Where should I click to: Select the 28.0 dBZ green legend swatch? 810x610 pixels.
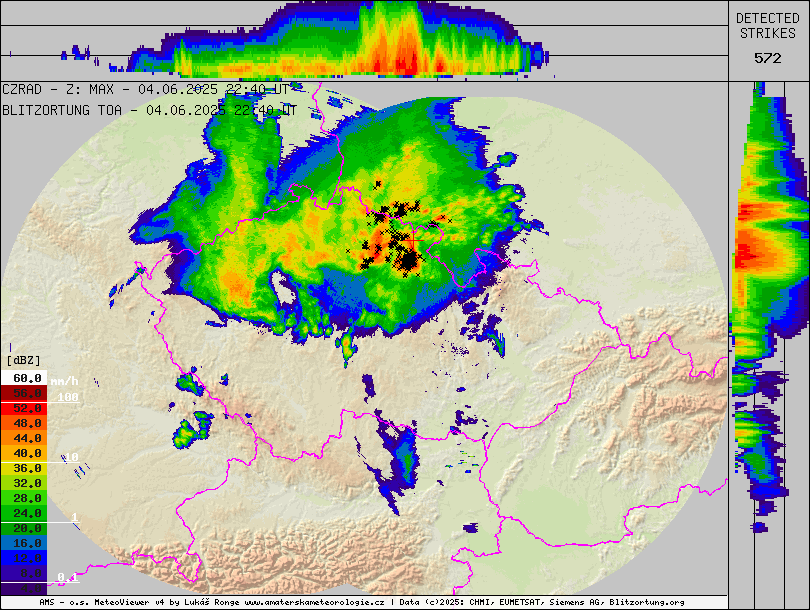tap(24, 498)
